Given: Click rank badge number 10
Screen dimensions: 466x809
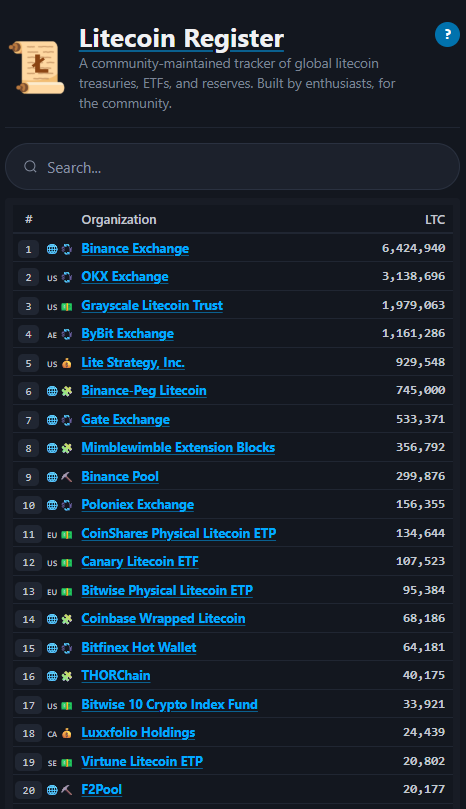Looking at the screenshot, I should (x=29, y=506).
